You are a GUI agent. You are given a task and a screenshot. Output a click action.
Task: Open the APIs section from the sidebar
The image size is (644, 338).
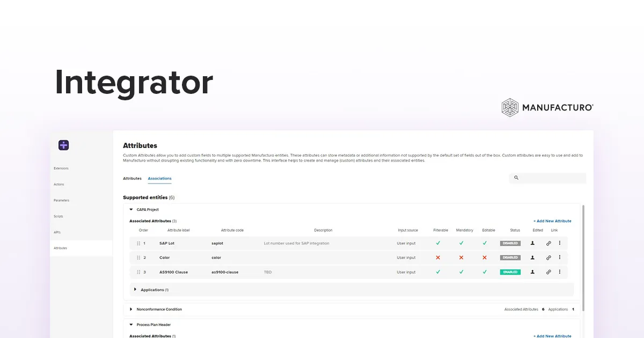point(57,232)
